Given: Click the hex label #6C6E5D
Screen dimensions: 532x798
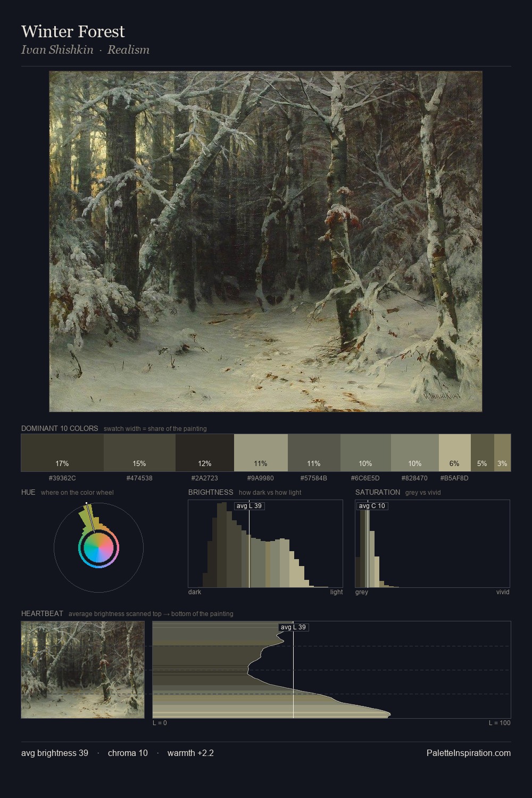Looking at the screenshot, I should pyautogui.click(x=365, y=478).
